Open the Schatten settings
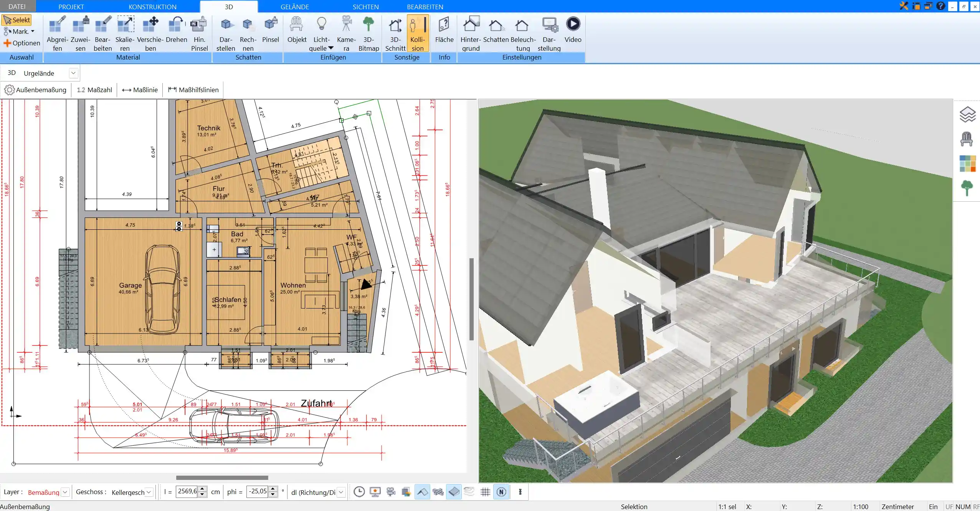Image resolution: width=980 pixels, height=511 pixels. click(x=496, y=30)
